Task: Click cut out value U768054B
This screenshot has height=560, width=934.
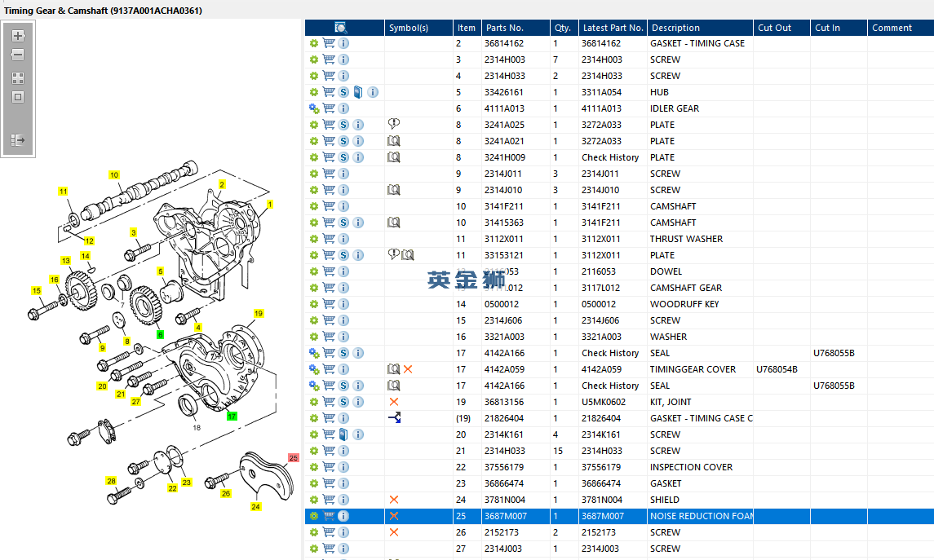Action: pos(777,369)
